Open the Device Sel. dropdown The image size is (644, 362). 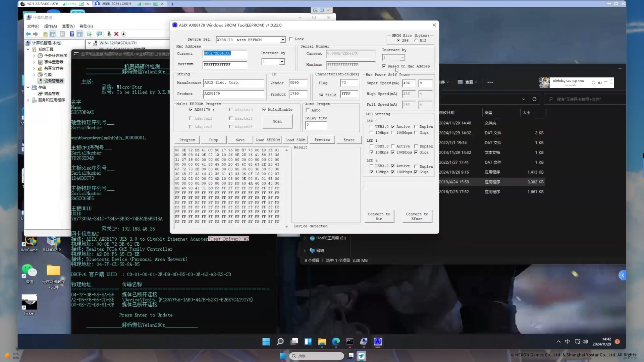(282, 40)
